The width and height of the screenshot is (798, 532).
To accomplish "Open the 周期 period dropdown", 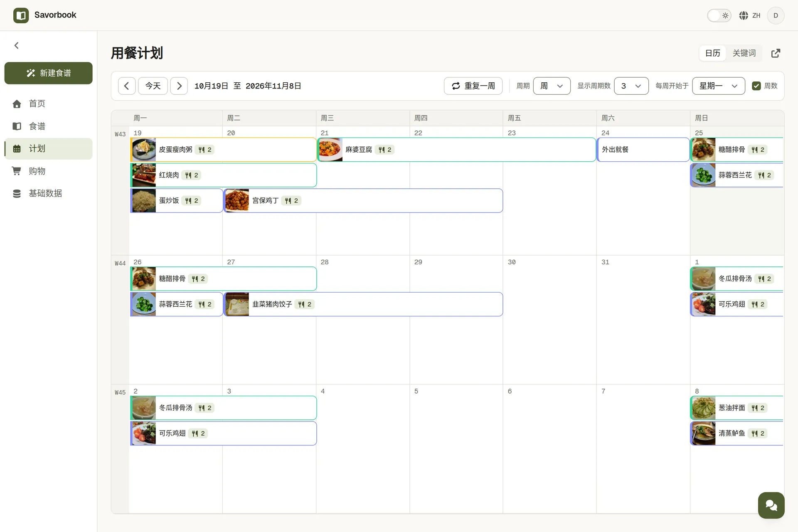I will coord(552,86).
